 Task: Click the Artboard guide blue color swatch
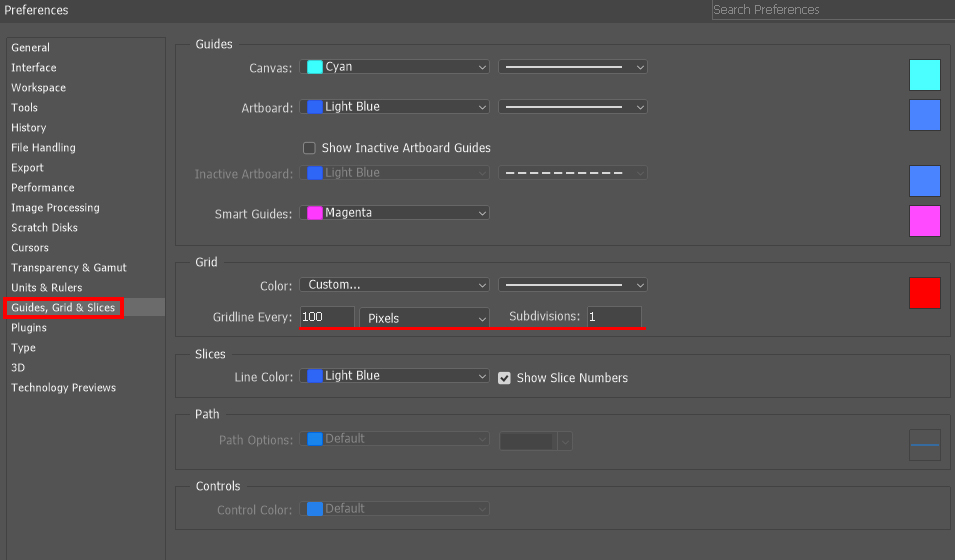[x=925, y=115]
